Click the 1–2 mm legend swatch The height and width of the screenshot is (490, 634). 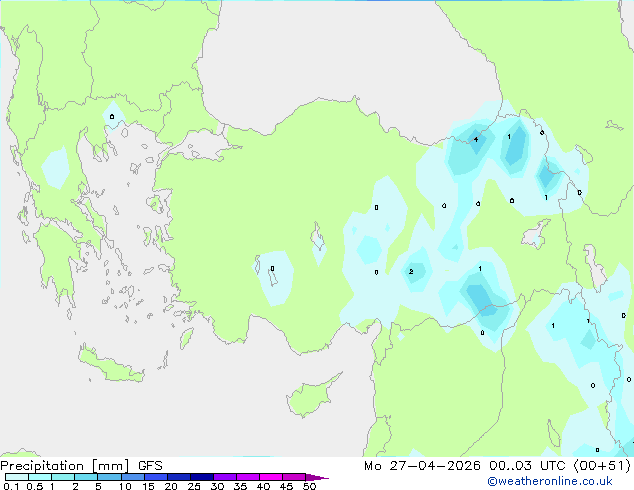click(x=63, y=477)
